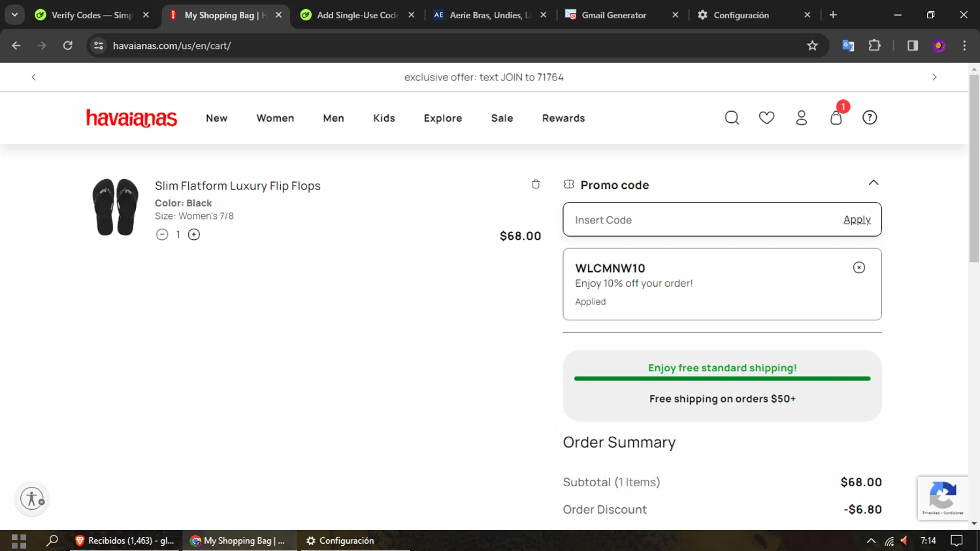Open the accessibility widget icon

click(x=32, y=499)
